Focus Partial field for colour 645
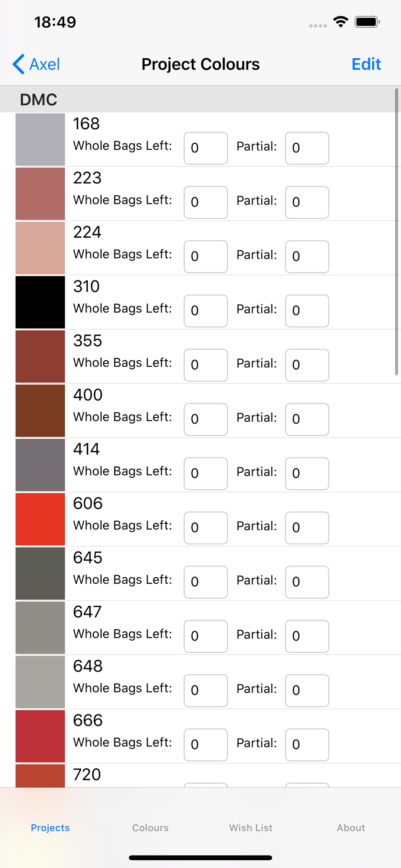 [307, 582]
